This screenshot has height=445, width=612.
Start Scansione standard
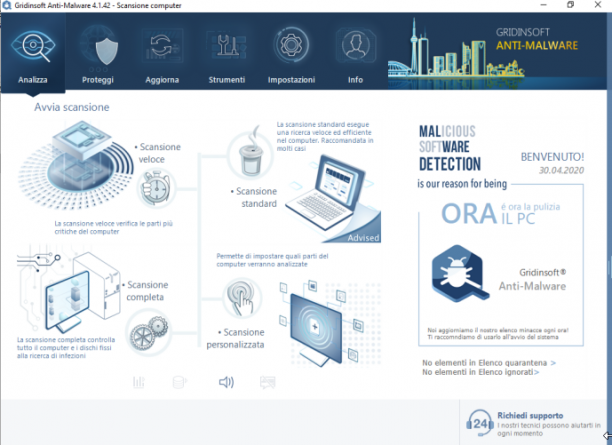[x=254, y=198]
